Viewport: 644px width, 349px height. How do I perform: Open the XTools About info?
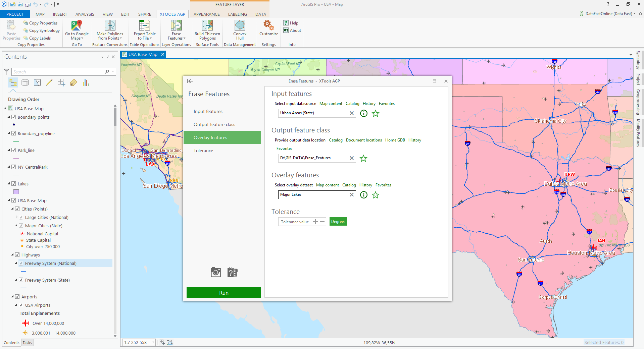point(292,30)
